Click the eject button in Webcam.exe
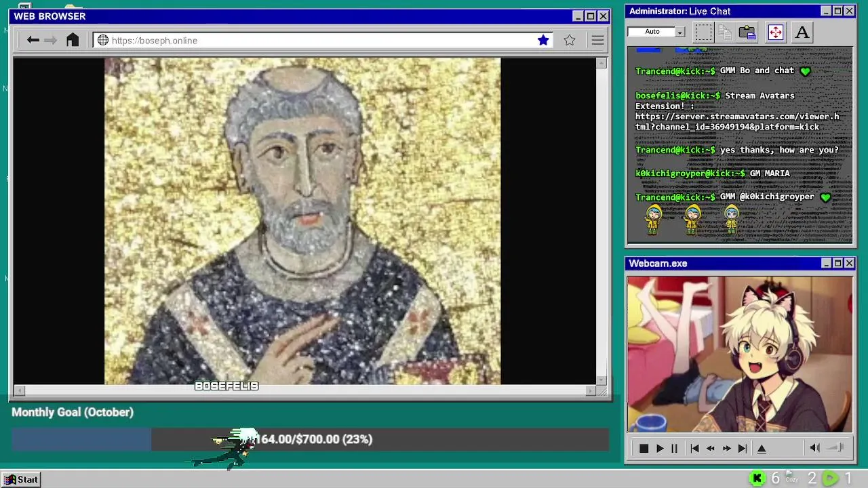868x488 pixels. coord(762,448)
